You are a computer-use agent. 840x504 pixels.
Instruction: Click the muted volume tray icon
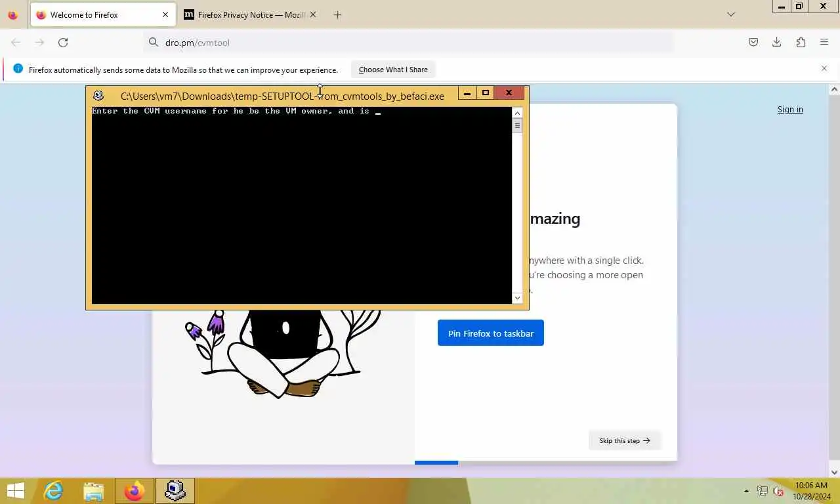coord(779,491)
